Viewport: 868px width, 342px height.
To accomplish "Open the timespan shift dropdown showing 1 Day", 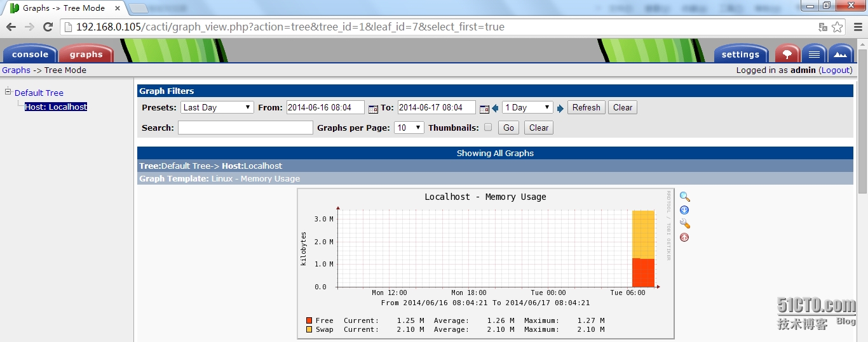I will pyautogui.click(x=527, y=107).
